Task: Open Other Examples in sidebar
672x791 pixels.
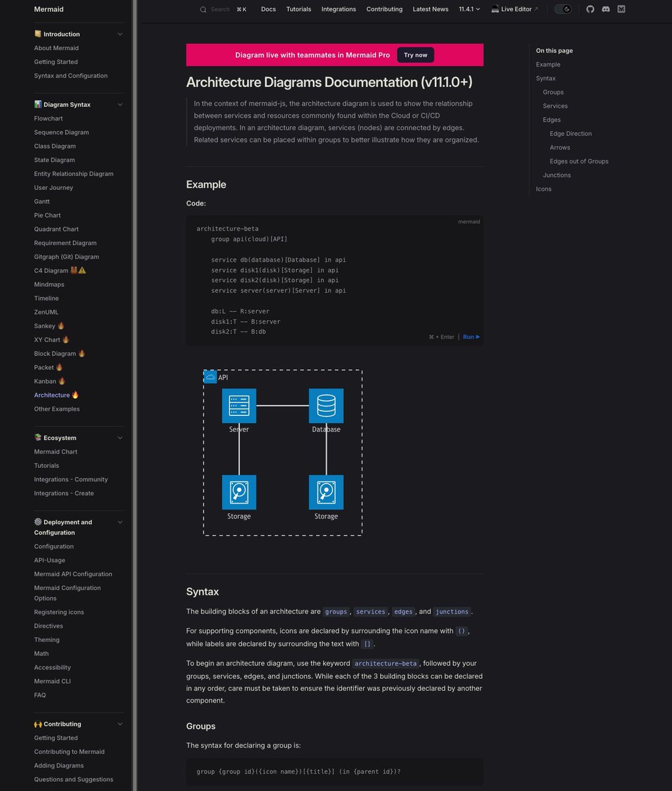Action: [57, 409]
